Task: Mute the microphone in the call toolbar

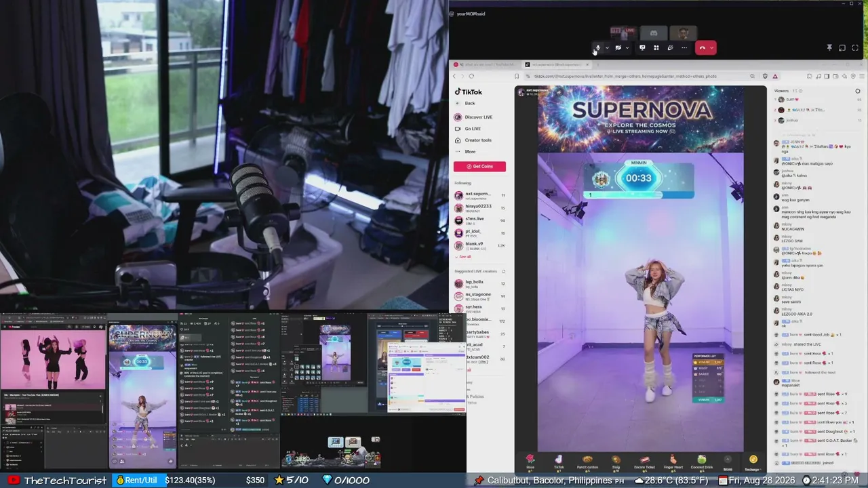Action: (597, 47)
